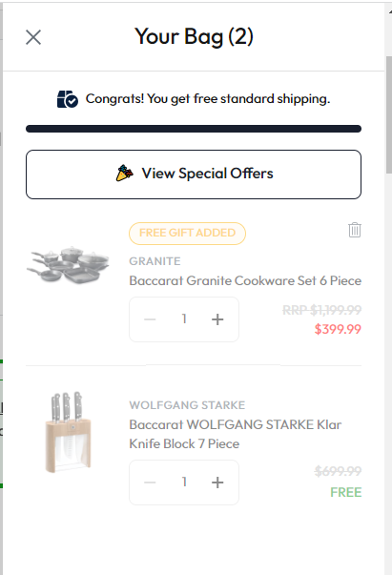Click the bag panel vertical scrollbar
Screen dimensions: 392x575
pos(389,114)
